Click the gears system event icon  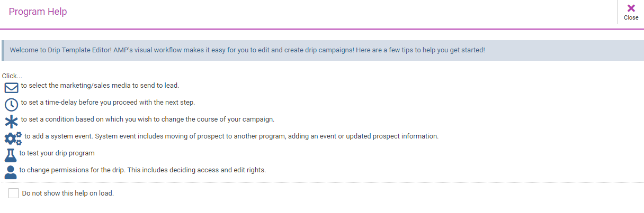point(13,138)
